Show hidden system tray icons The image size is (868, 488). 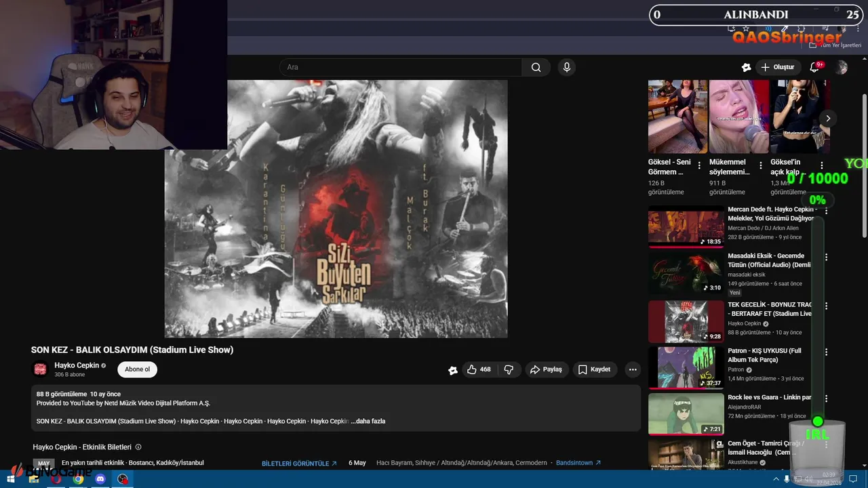[x=776, y=479]
